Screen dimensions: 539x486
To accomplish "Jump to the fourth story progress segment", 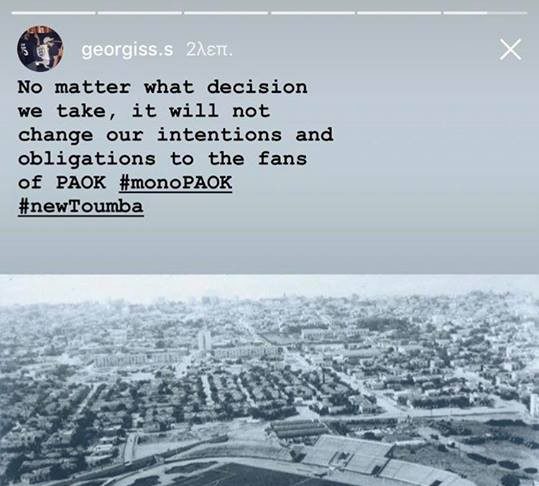I will coord(312,13).
